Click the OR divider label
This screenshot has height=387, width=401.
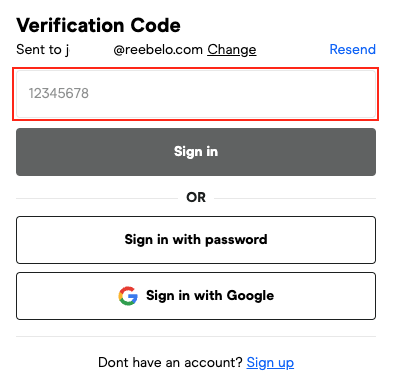[196, 198]
